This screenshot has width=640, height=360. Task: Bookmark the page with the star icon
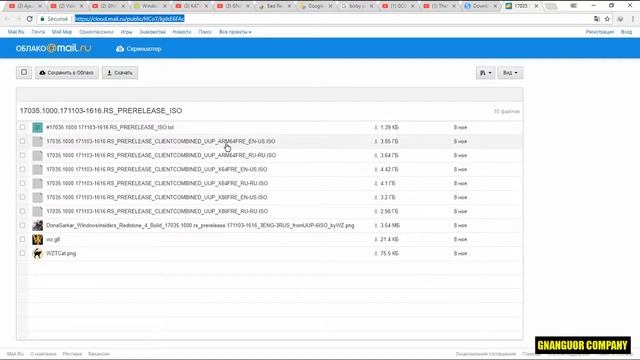607,19
